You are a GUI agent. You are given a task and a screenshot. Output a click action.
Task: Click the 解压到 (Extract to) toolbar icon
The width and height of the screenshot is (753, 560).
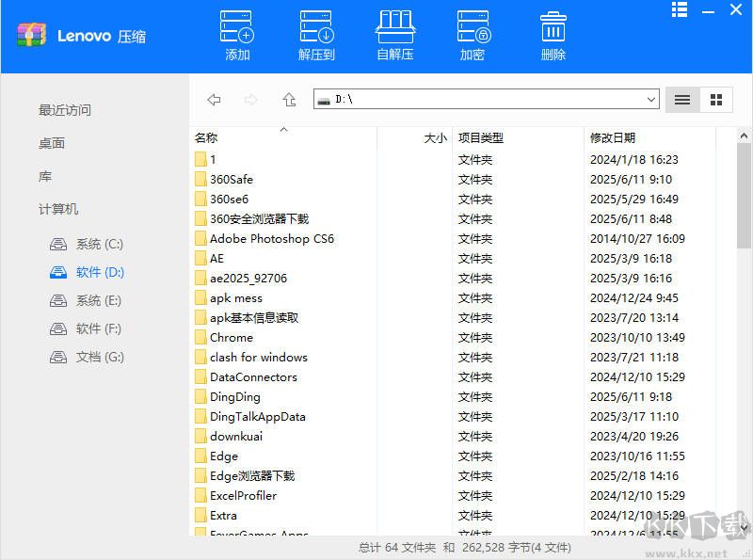coord(316,36)
